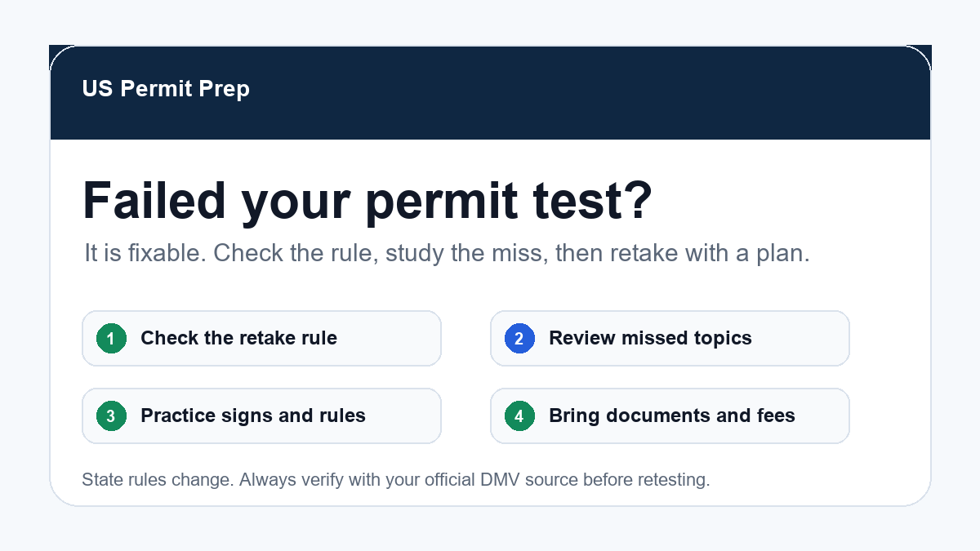The image size is (980, 551).
Task: Click the green number 1 badge
Action: [111, 338]
